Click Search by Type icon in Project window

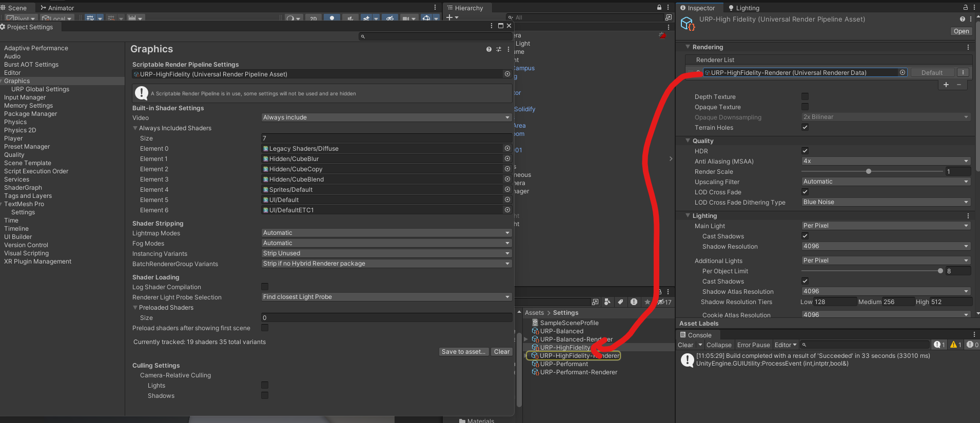pos(607,302)
